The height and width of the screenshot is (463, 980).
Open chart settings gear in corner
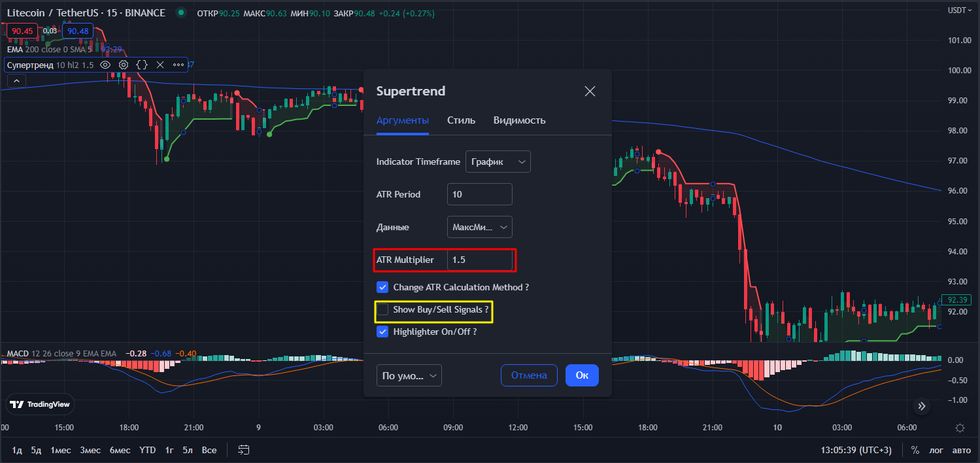[960, 428]
